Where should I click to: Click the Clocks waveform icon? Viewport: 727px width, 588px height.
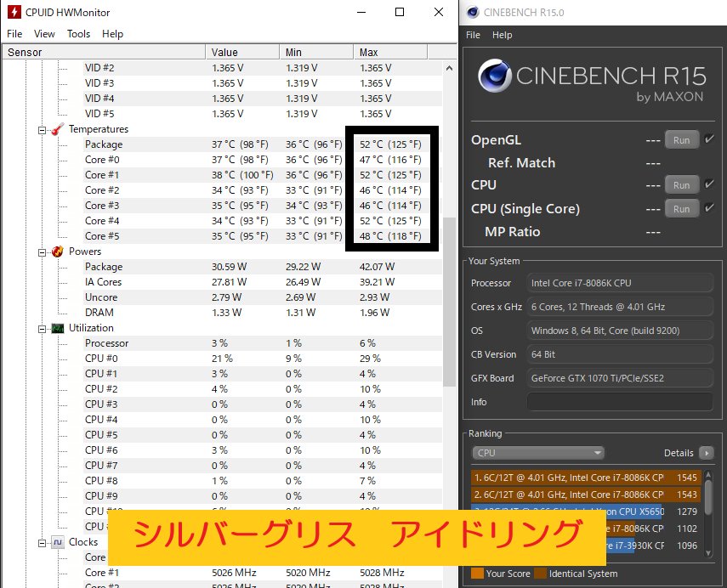pyautogui.click(x=58, y=542)
